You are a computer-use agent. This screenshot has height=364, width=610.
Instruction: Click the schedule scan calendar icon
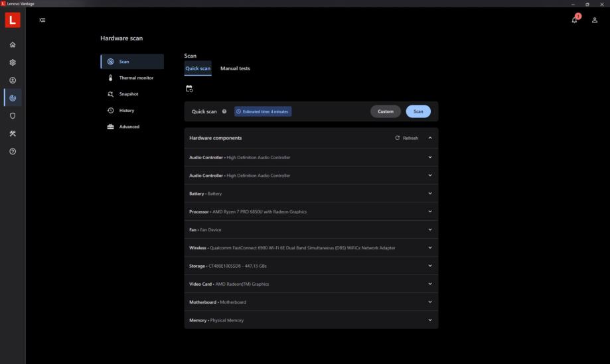(x=189, y=89)
